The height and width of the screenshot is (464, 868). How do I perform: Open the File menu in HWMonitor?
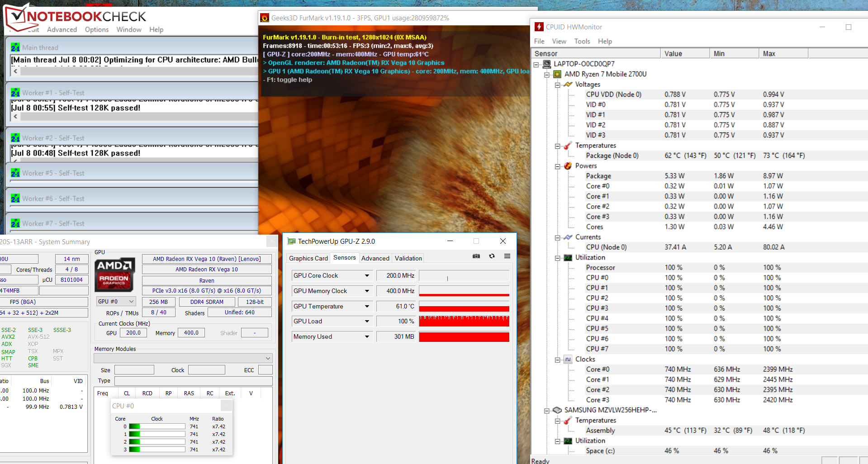pyautogui.click(x=539, y=41)
